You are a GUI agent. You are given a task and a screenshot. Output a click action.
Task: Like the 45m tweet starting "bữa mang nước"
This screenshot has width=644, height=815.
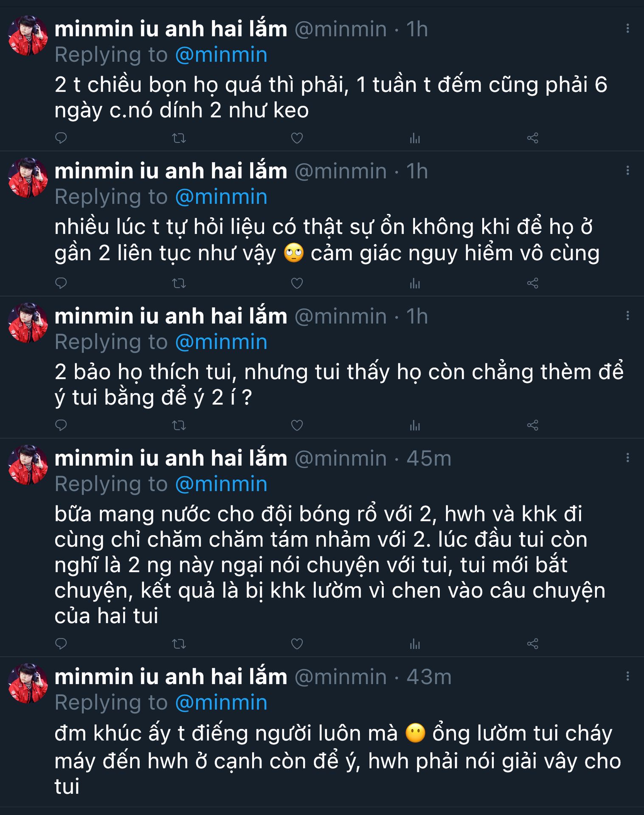[x=297, y=644]
